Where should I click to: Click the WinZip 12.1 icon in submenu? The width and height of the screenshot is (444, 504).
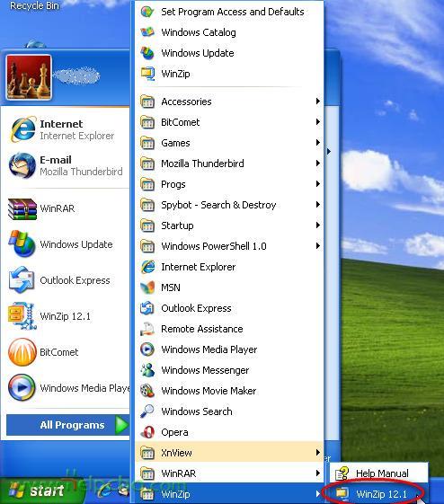[342, 494]
